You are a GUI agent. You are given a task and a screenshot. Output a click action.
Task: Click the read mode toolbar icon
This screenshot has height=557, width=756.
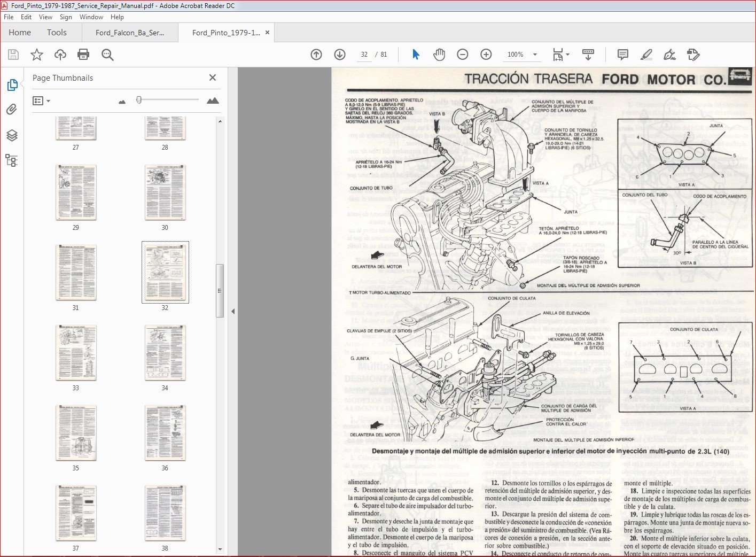pyautogui.click(x=588, y=55)
